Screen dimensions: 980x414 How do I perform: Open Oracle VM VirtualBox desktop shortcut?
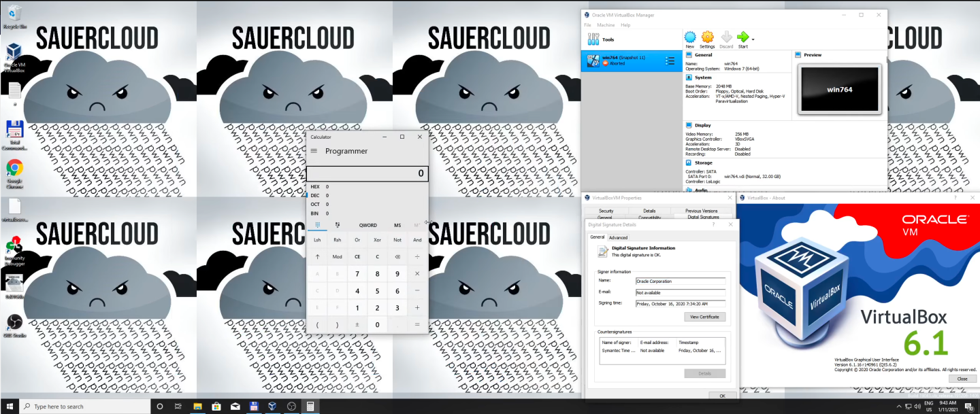pyautogui.click(x=14, y=58)
